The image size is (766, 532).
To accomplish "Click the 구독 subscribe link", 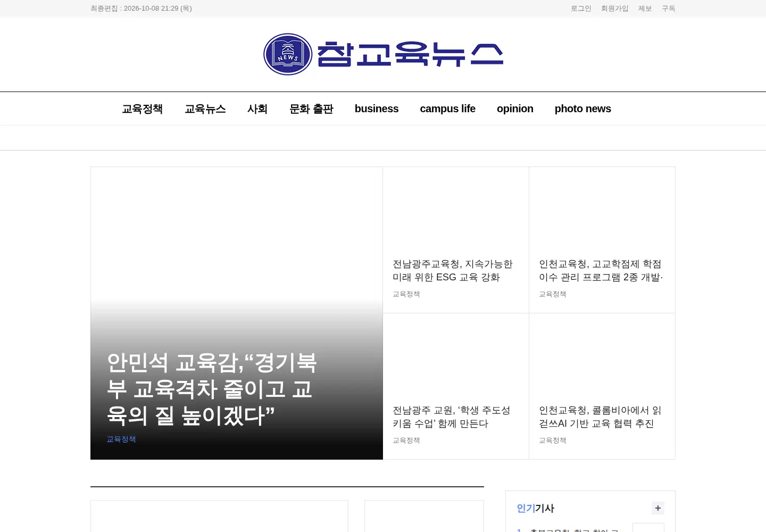I will (x=669, y=9).
